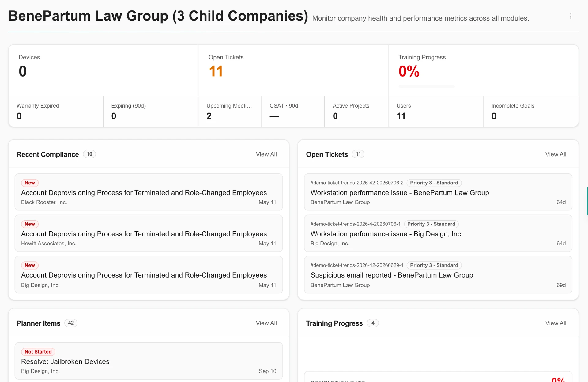Viewport: 588px width, 382px height.
Task: Select the Training Progress 0% card
Action: point(483,70)
